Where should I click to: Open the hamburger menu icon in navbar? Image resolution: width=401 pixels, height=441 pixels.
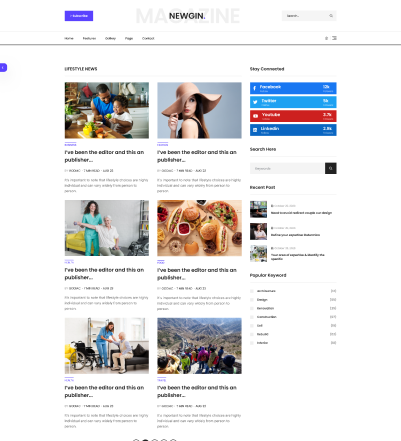[334, 38]
